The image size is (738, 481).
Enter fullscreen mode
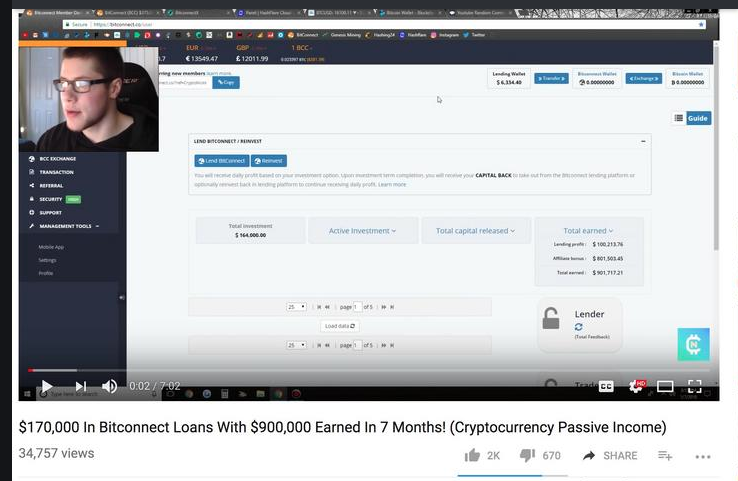point(695,386)
